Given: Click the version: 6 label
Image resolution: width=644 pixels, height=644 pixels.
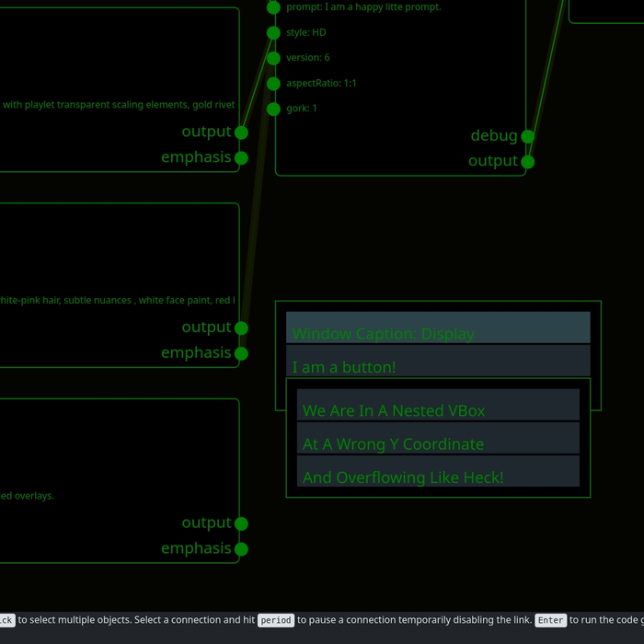Looking at the screenshot, I should (x=307, y=57).
